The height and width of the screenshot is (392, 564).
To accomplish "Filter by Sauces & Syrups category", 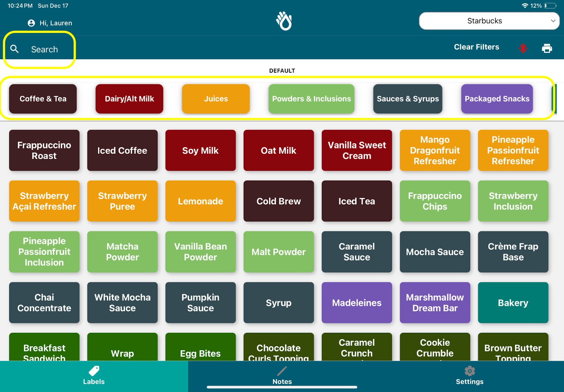I will click(408, 99).
